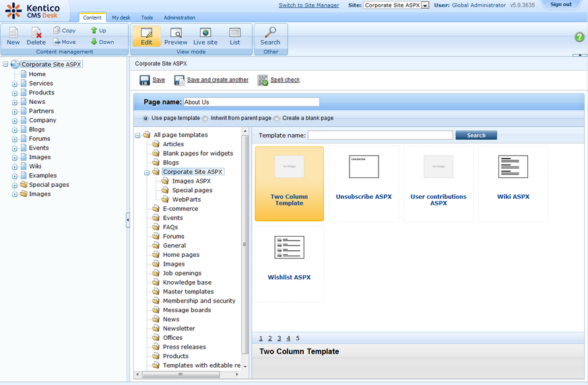
Task: Expand the Products node in content tree
Action: coord(15,93)
